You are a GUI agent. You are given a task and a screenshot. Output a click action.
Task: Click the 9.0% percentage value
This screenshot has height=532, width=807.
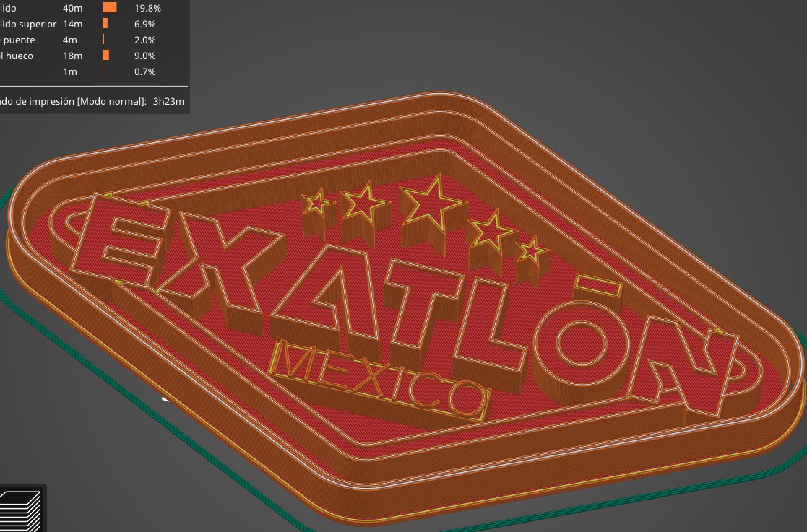click(x=144, y=56)
